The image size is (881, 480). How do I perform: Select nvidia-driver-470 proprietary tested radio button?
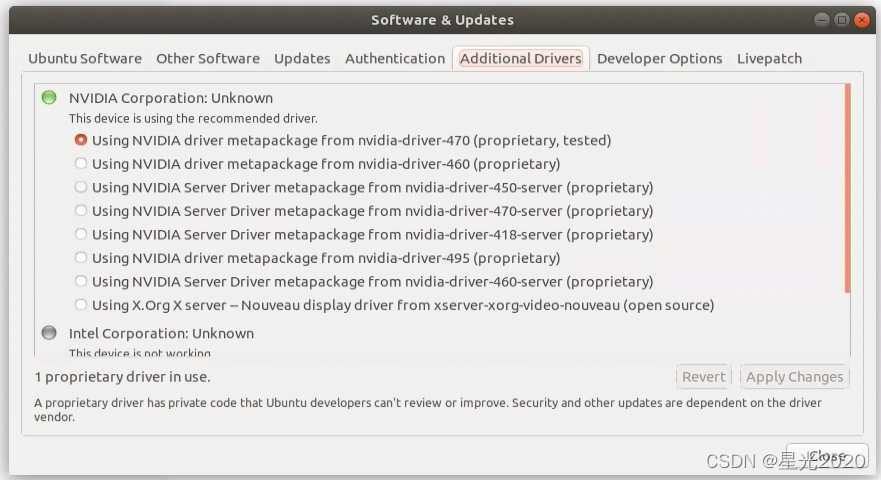[x=81, y=139]
